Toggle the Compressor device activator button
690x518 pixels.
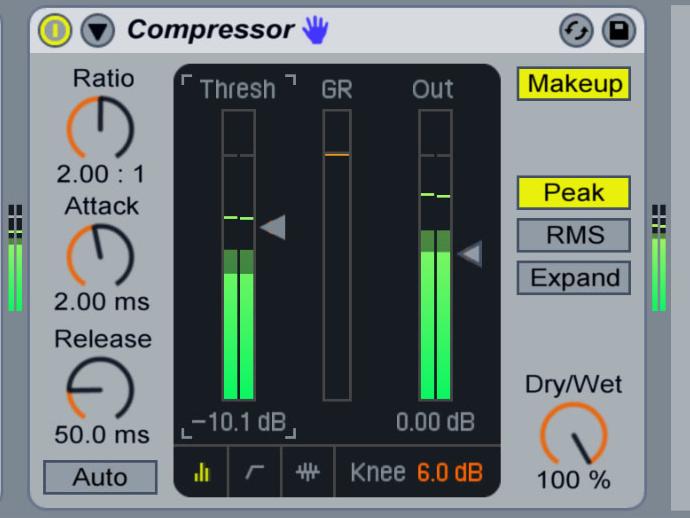click(56, 32)
